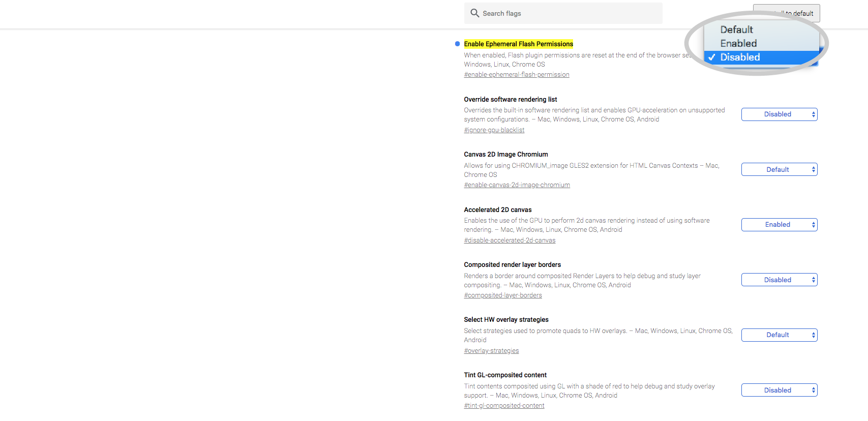Open the Accelerated 2D canvas dropdown

click(779, 225)
